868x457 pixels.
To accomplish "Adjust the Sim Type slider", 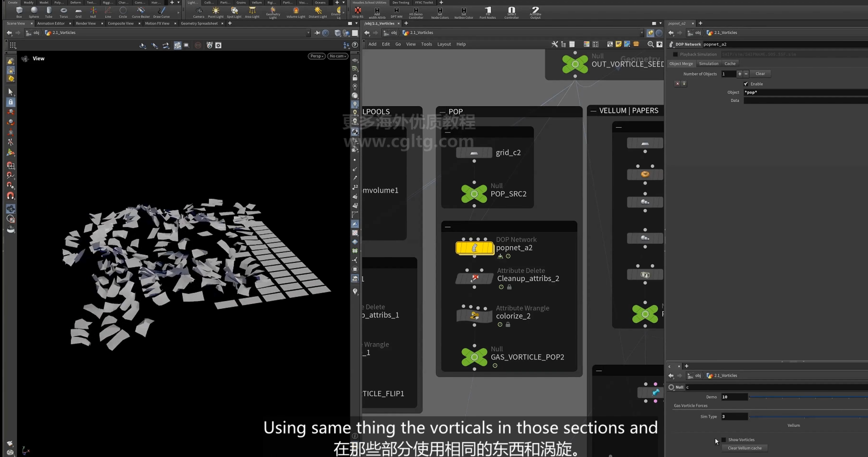I will [808, 417].
